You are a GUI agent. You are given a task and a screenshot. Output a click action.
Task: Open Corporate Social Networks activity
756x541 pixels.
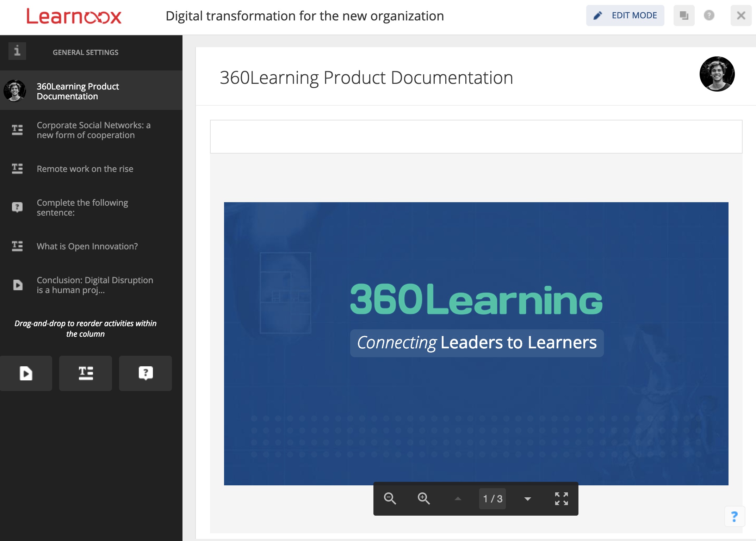click(x=93, y=130)
